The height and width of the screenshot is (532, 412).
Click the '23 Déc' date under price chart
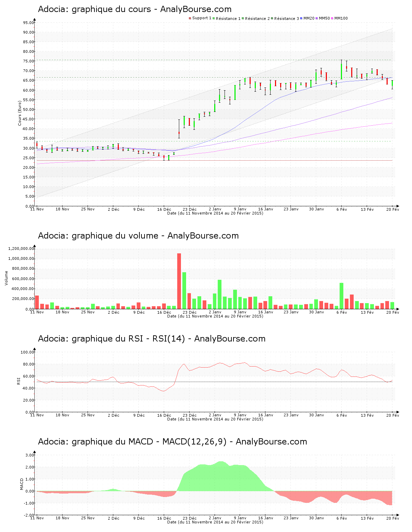pyautogui.click(x=190, y=209)
